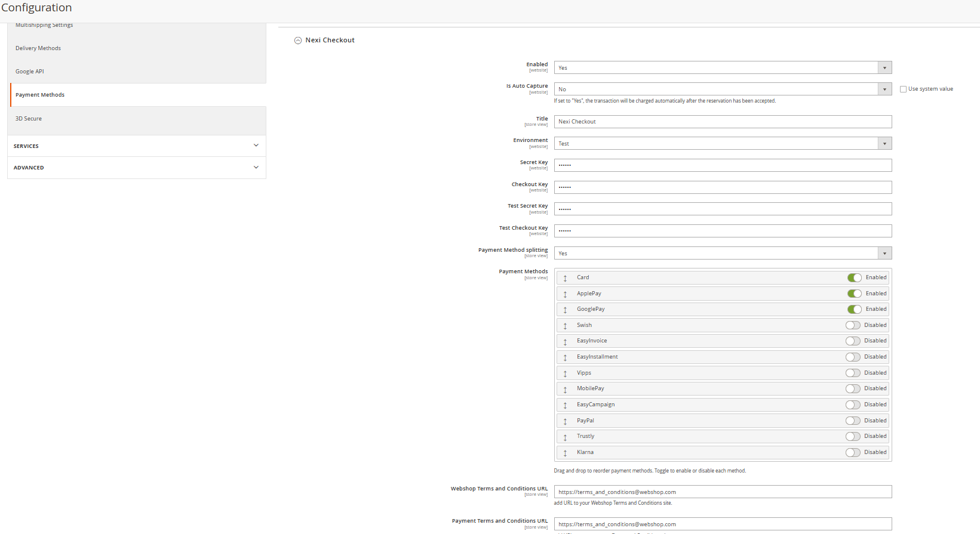Open 3D Secure settings in sidebar
980x534 pixels.
click(x=29, y=119)
